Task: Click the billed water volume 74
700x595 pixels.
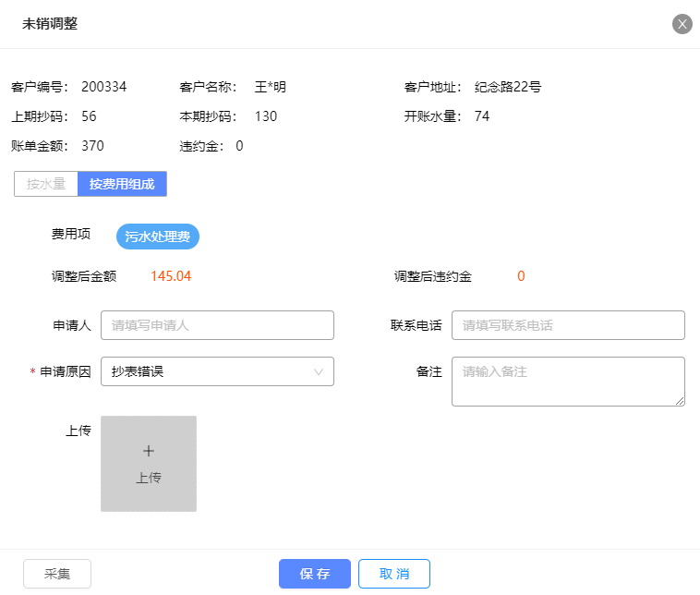Action: point(482,116)
